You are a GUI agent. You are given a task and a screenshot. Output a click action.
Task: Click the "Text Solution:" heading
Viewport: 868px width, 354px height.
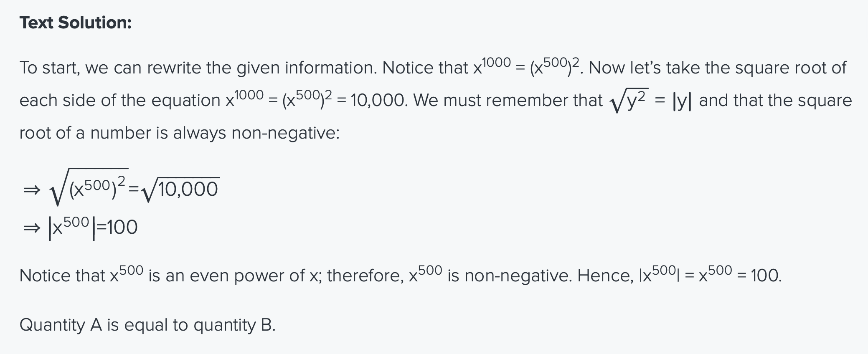click(x=76, y=23)
